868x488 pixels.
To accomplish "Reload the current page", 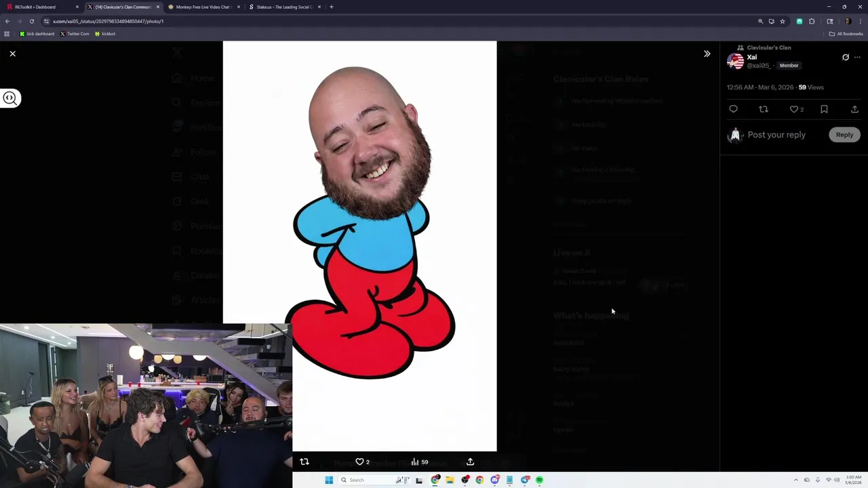I will click(31, 21).
